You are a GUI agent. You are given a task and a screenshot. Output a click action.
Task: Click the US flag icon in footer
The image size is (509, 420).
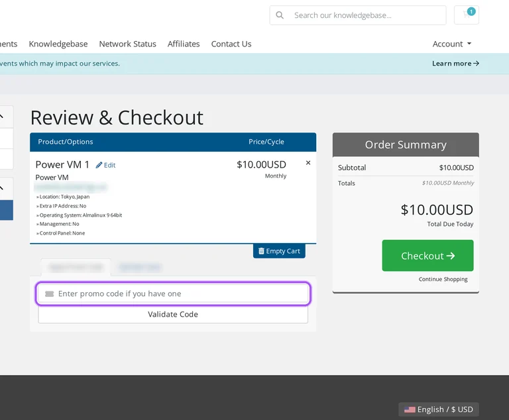tap(410, 409)
